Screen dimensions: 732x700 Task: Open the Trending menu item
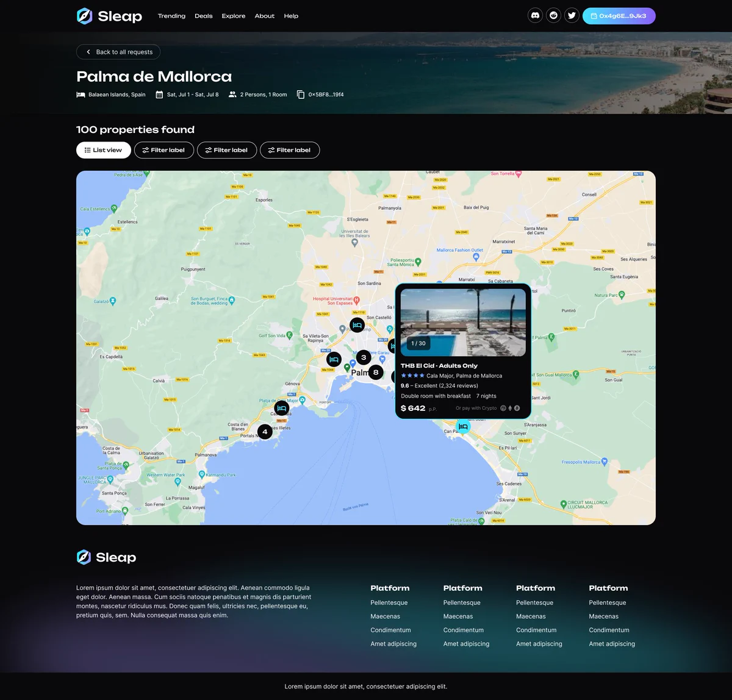coord(171,16)
